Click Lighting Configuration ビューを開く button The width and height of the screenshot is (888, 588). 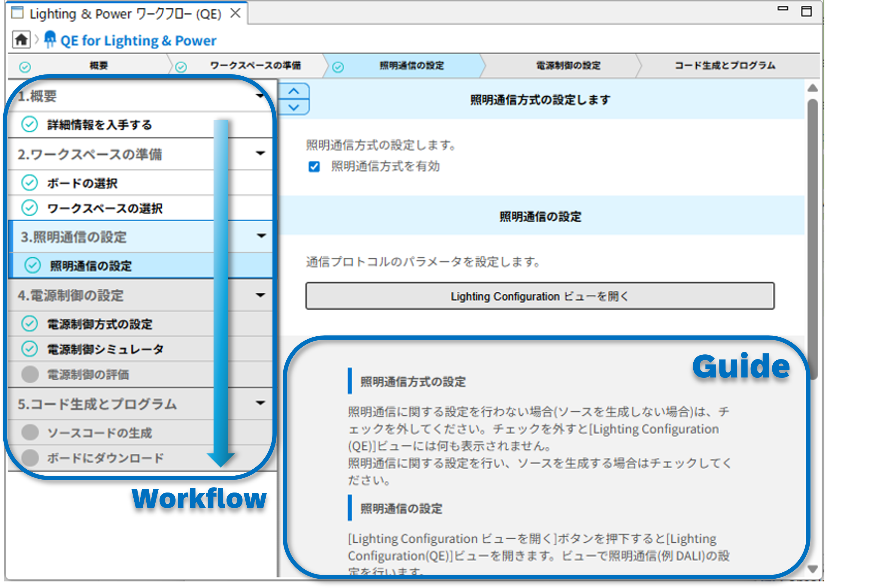coord(540,296)
